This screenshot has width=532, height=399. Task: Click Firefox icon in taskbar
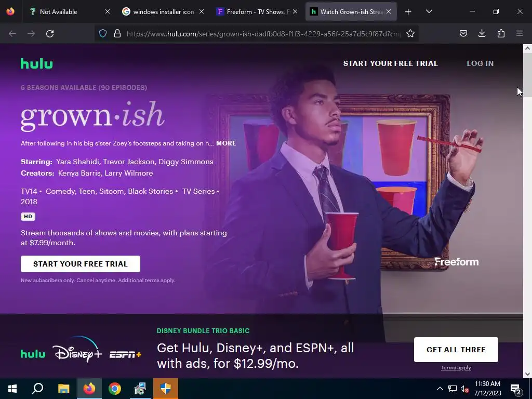(x=89, y=389)
